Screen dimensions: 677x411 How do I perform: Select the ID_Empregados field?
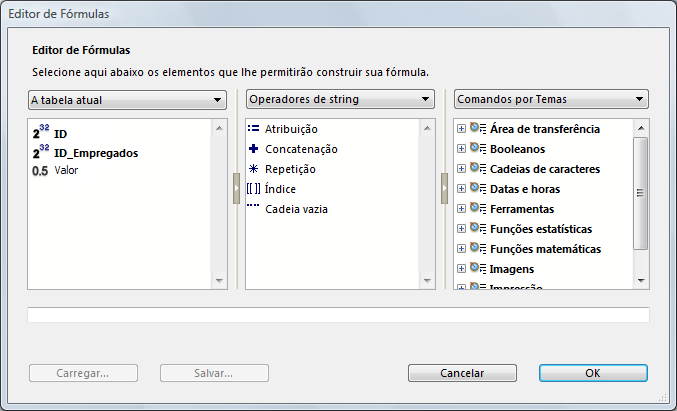click(96, 153)
